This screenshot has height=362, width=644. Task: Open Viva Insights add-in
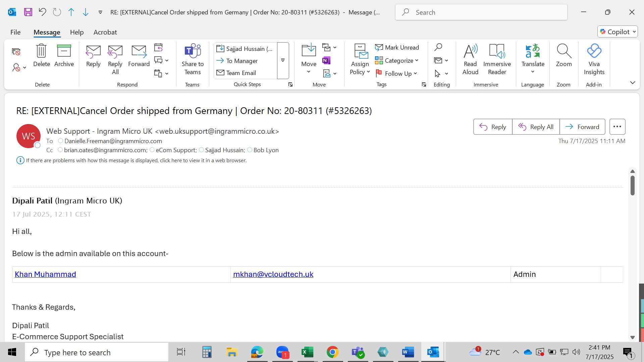[594, 60]
